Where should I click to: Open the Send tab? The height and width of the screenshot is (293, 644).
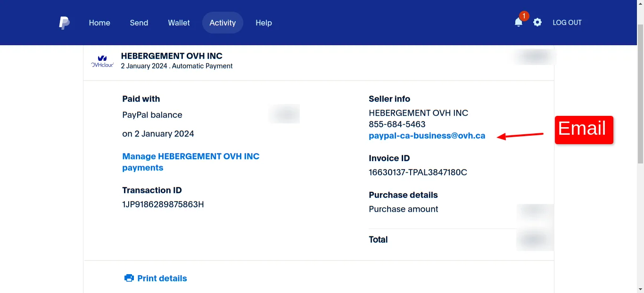(139, 23)
